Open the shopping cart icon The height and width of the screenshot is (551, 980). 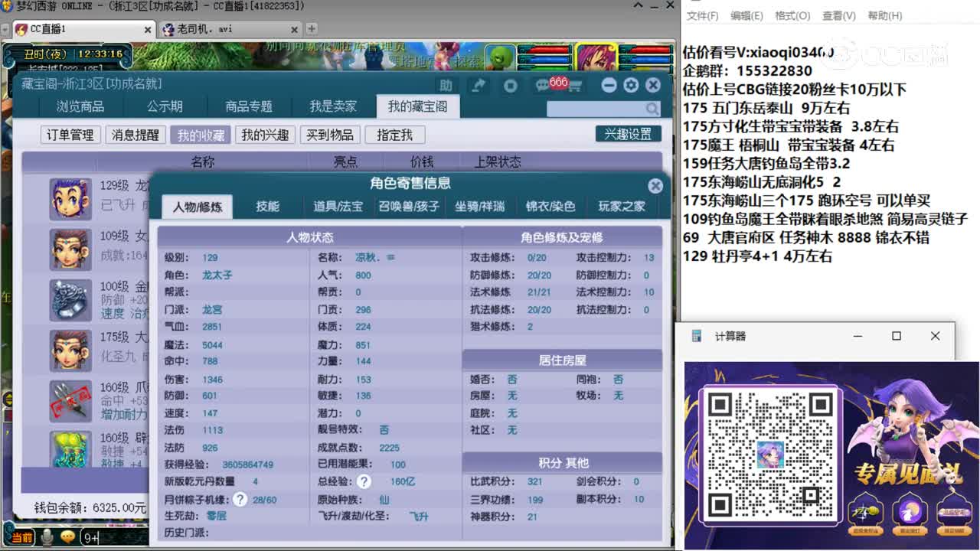click(575, 86)
